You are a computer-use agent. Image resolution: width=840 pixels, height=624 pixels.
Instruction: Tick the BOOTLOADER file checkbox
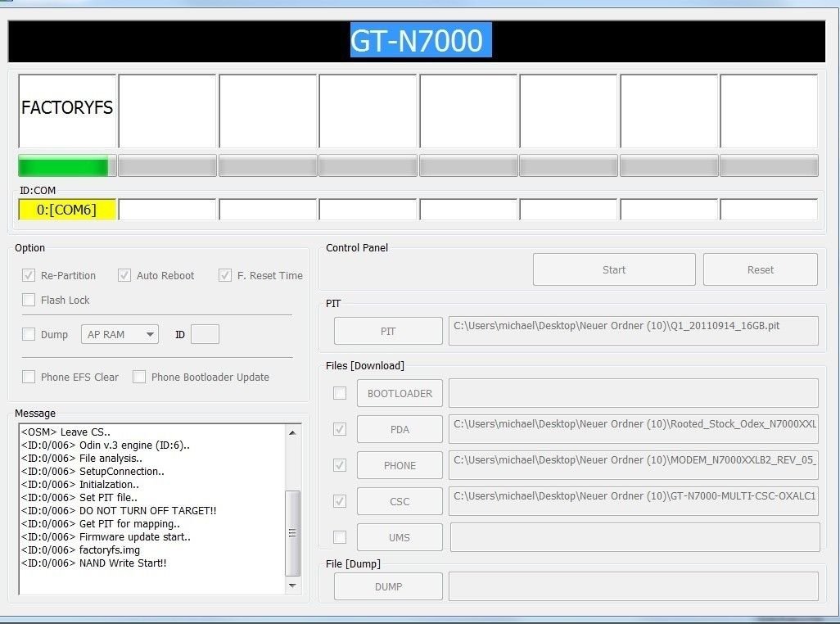(340, 393)
